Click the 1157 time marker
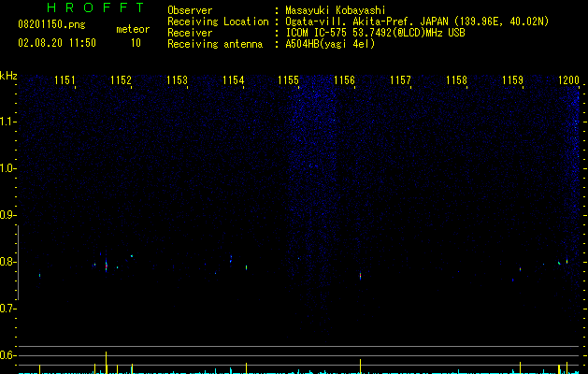588x374 pixels. click(x=400, y=80)
